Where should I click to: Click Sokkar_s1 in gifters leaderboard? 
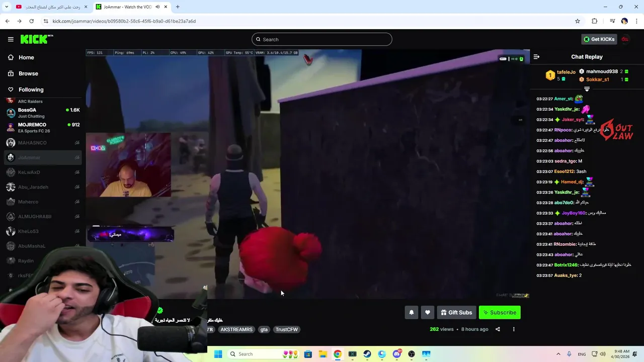597,79
